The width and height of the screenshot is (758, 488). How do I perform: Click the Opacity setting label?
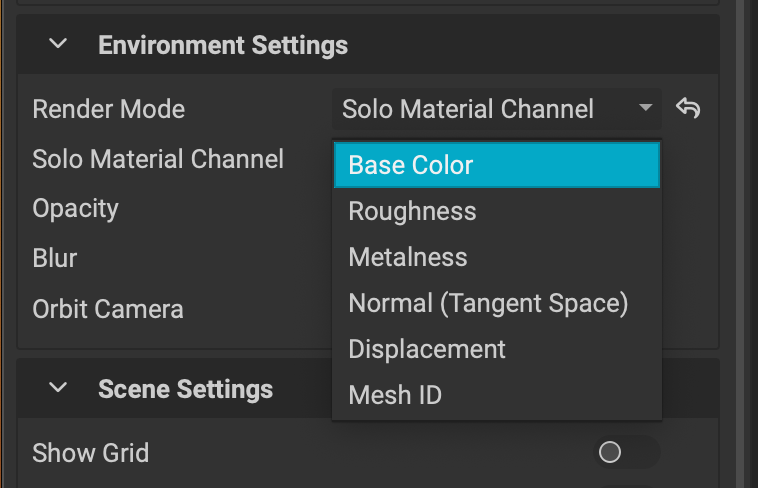75,209
